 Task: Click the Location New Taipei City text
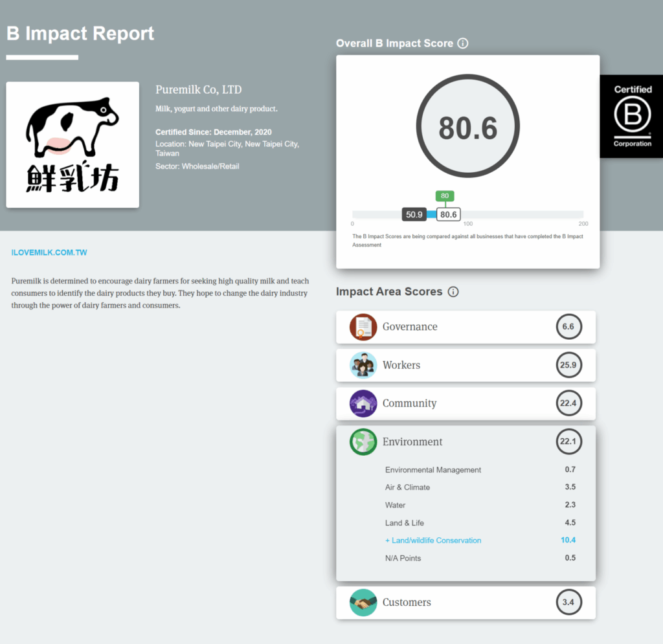[x=227, y=149]
